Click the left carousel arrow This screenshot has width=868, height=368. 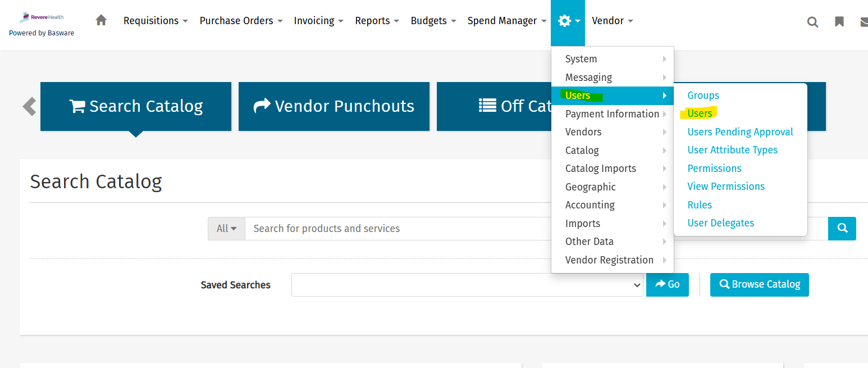[29, 106]
